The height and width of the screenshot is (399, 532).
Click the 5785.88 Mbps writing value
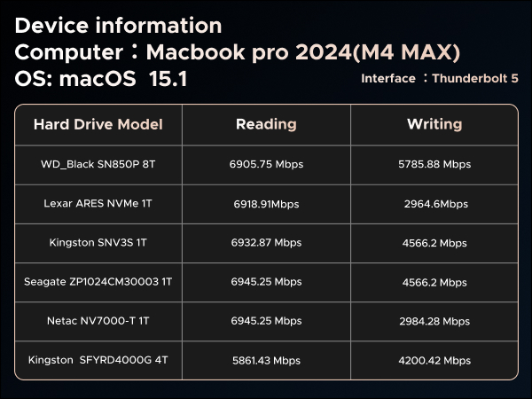(x=434, y=164)
